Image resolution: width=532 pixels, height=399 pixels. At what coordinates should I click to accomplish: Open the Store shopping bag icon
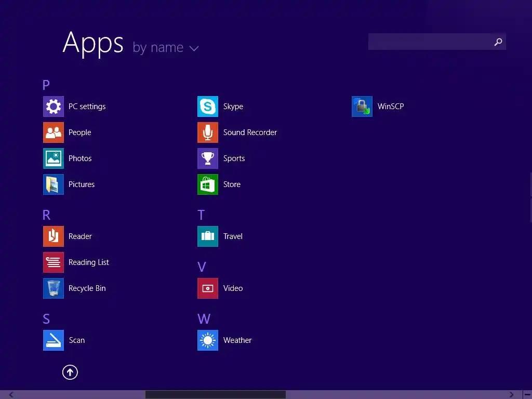208,184
